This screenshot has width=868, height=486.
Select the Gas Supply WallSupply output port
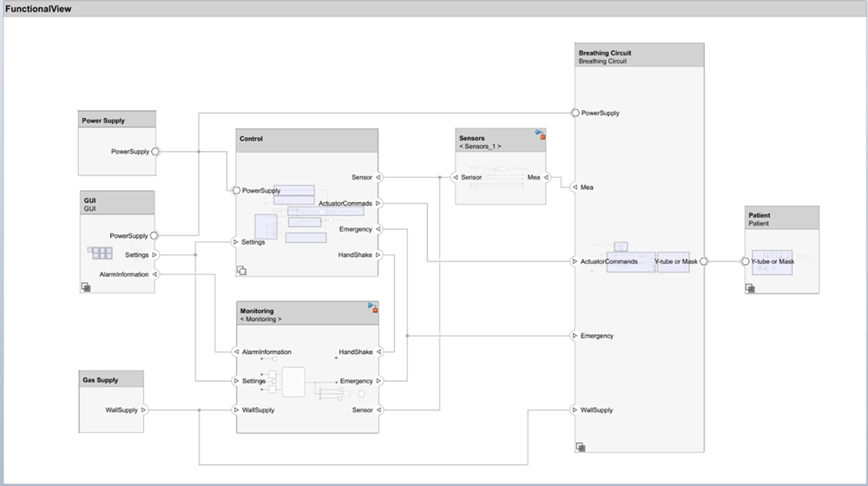[143, 410]
